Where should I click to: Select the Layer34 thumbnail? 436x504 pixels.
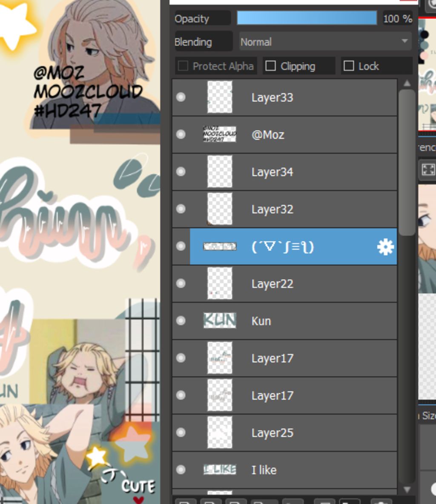pyautogui.click(x=220, y=172)
